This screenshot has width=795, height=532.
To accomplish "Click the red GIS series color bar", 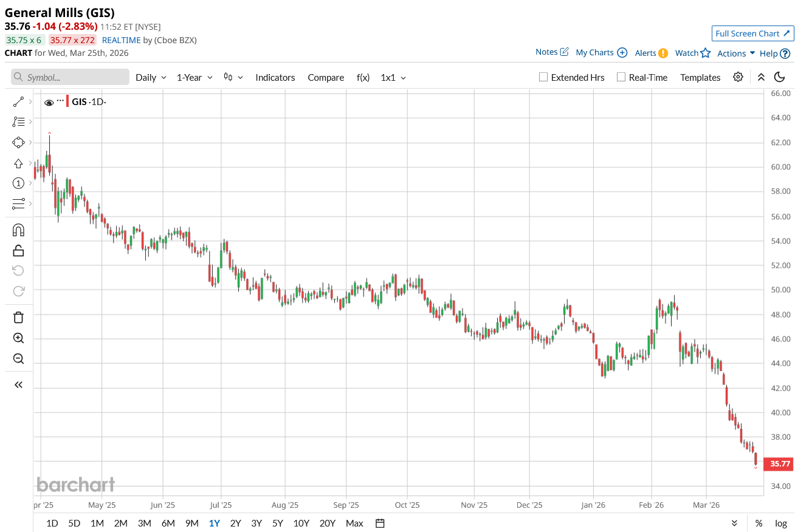I will point(67,101).
